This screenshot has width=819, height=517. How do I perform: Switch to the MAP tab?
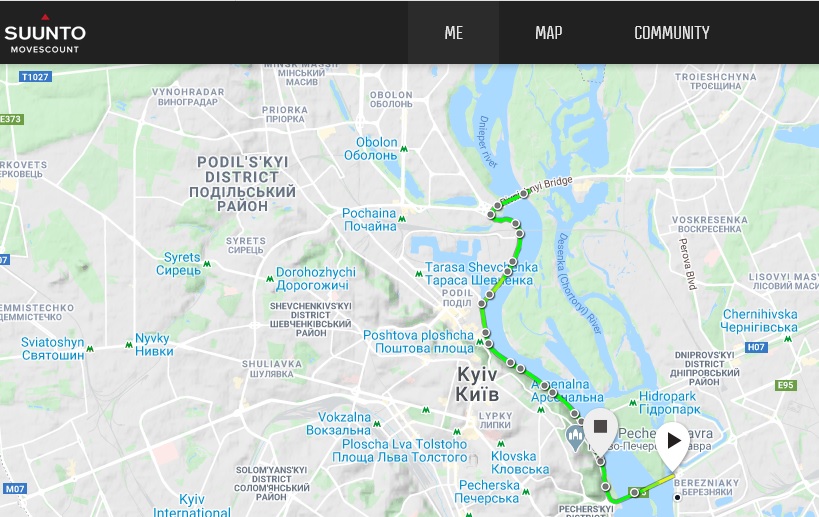[548, 33]
